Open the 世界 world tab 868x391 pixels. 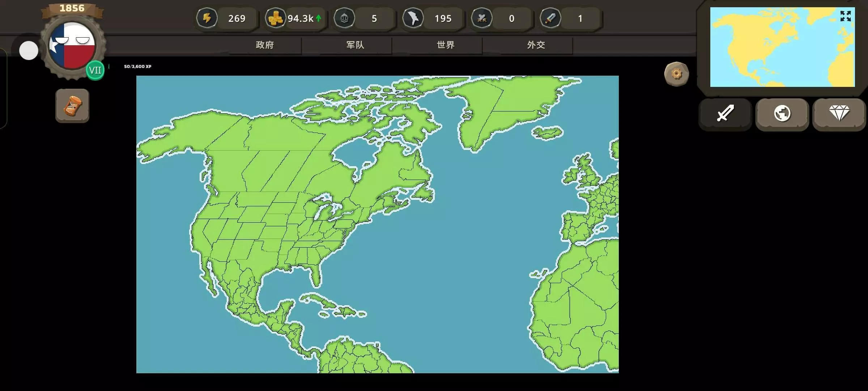click(x=446, y=45)
